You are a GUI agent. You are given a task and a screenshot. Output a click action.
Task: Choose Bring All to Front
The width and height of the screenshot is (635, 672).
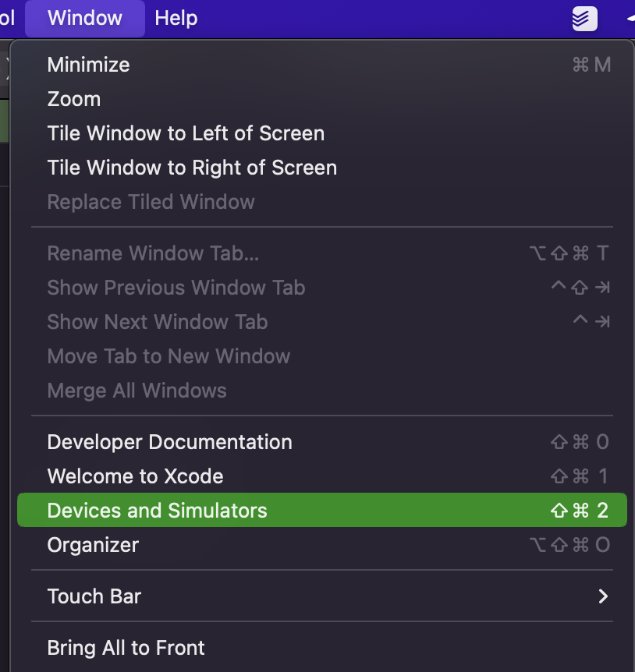tap(321, 648)
